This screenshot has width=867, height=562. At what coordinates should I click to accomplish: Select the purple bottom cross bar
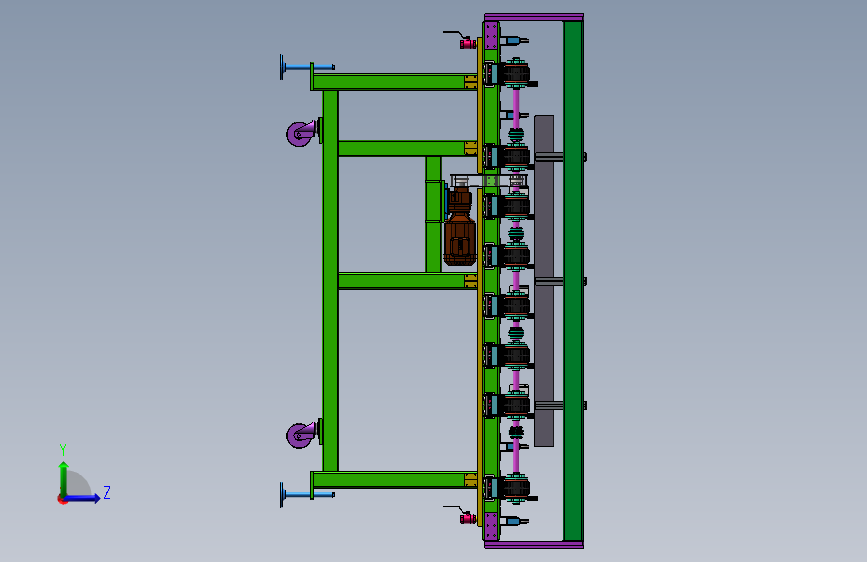[x=534, y=545]
